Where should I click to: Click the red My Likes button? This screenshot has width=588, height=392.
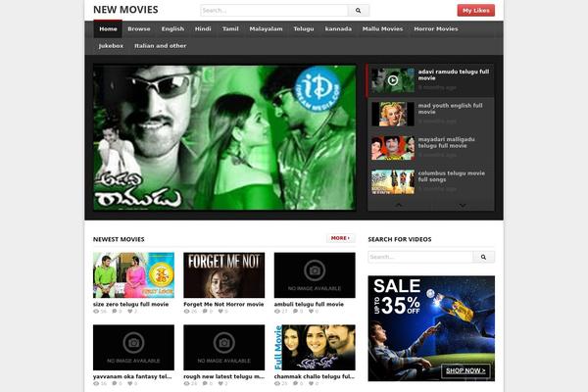[x=476, y=11]
